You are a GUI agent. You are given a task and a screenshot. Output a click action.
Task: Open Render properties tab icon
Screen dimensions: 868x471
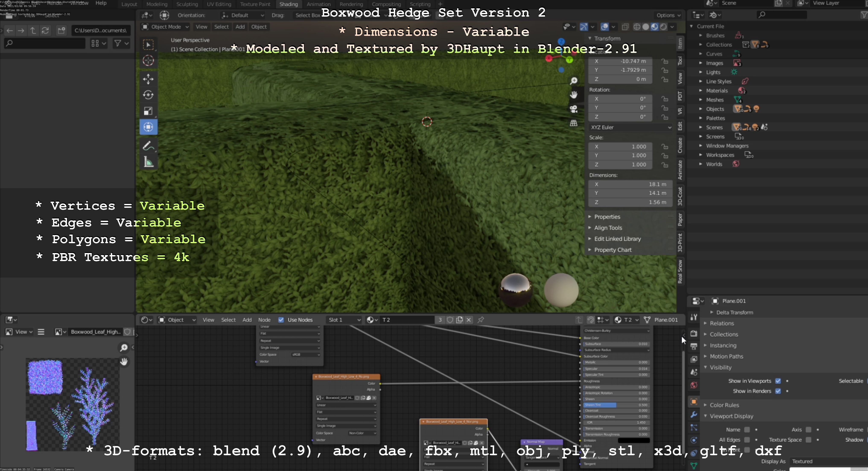[693, 333]
